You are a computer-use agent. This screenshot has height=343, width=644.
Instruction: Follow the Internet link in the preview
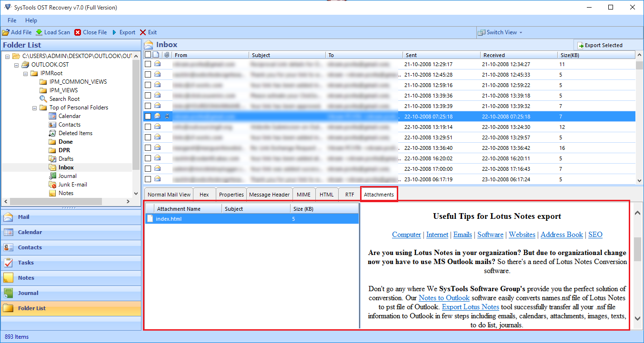click(x=437, y=235)
